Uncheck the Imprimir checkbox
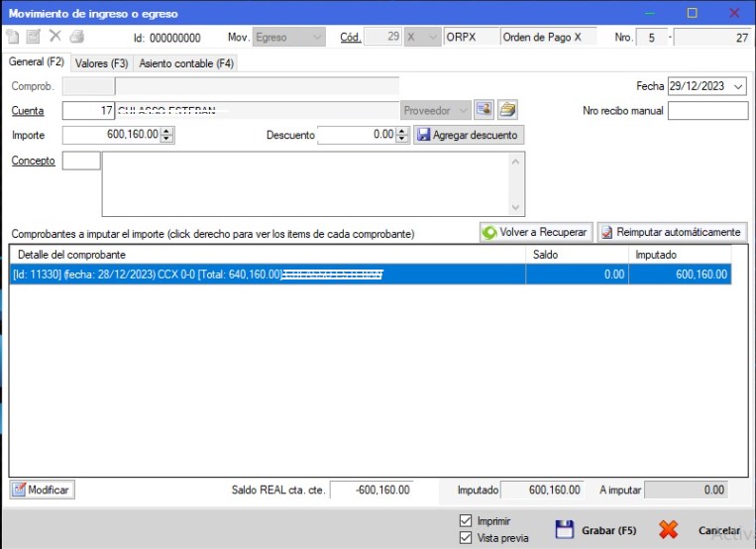This screenshot has height=549, width=756. [467, 521]
